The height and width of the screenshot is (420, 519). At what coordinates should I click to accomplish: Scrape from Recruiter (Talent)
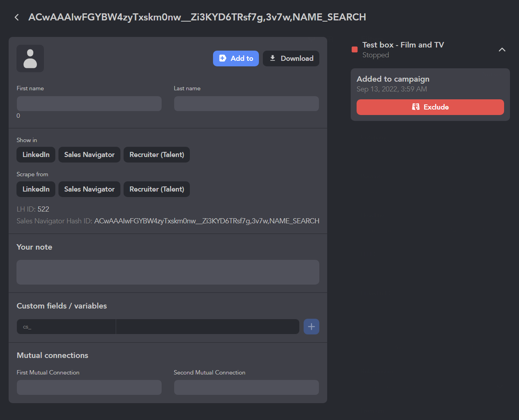point(157,189)
